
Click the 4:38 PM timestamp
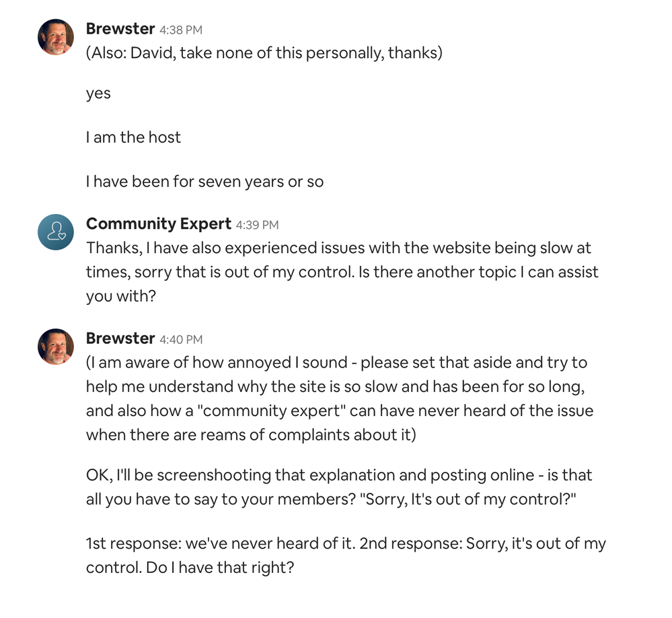(181, 30)
